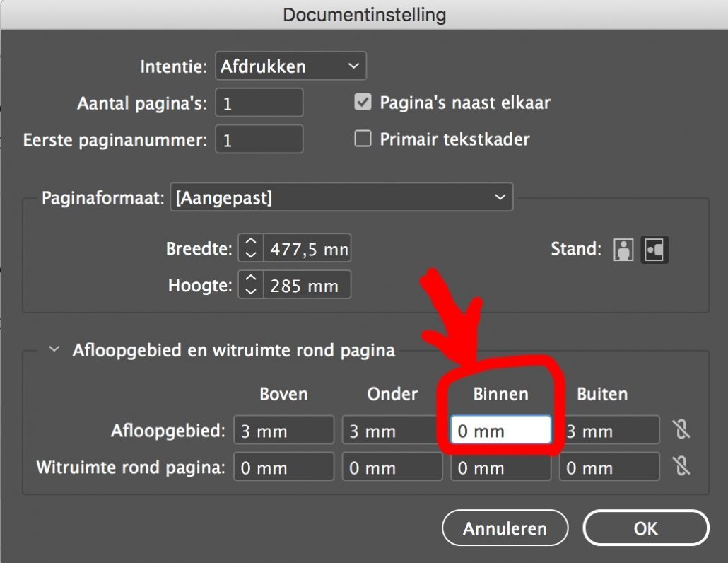Click the Afloopgebied chain link icon
Screen dimensions: 728x563
[x=681, y=429]
